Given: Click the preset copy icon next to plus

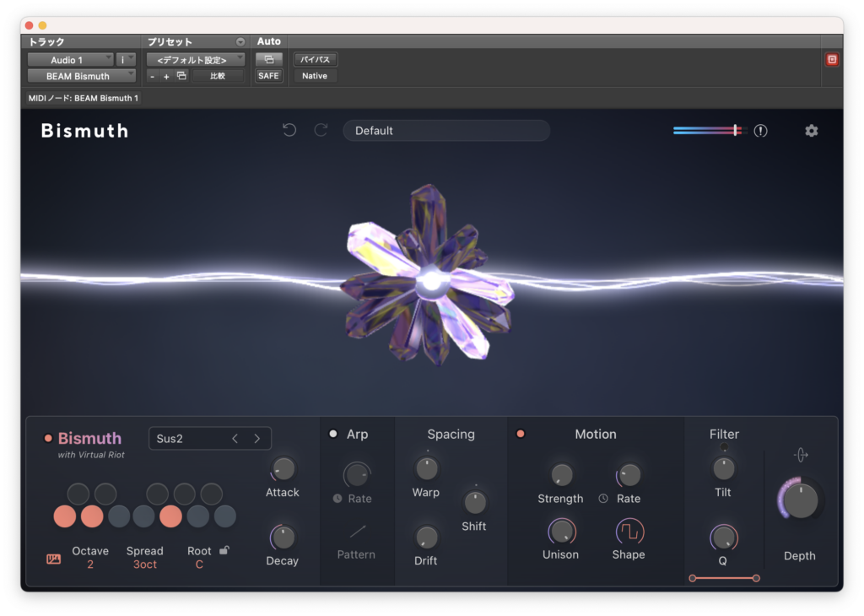Looking at the screenshot, I should click(x=181, y=75).
